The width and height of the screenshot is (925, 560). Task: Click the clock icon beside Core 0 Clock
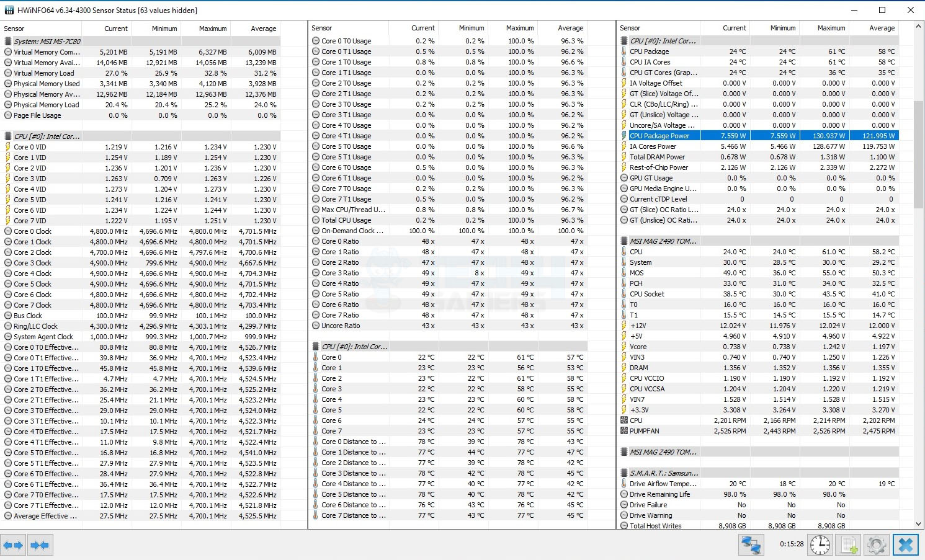8,231
